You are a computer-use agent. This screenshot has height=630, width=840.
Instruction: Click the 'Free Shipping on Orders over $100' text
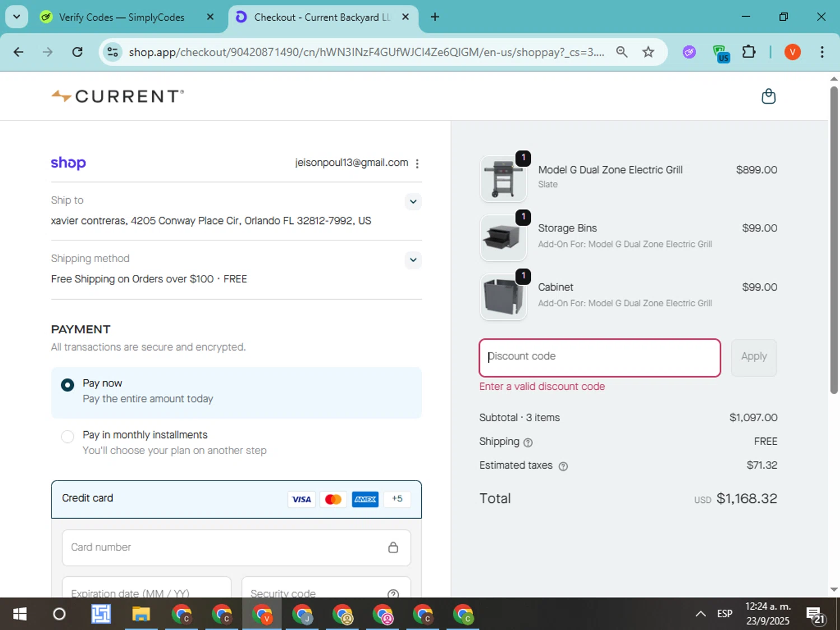(x=132, y=279)
